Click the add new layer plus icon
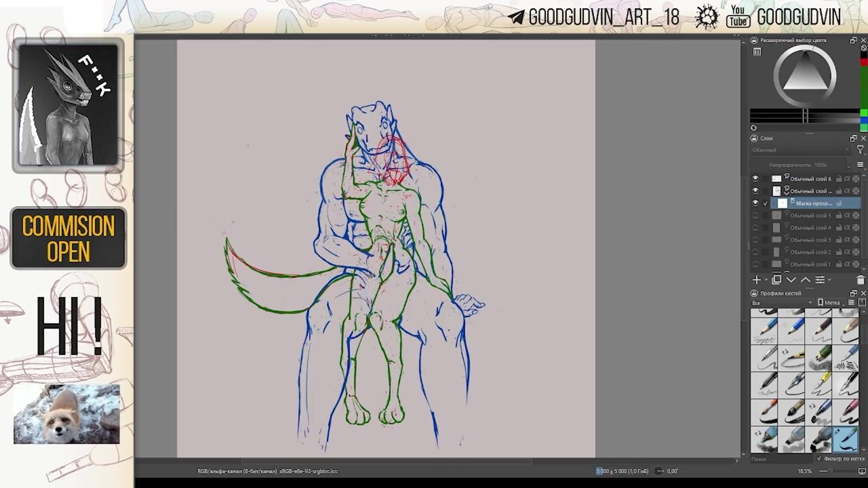The height and width of the screenshot is (488, 868). pyautogui.click(x=757, y=280)
